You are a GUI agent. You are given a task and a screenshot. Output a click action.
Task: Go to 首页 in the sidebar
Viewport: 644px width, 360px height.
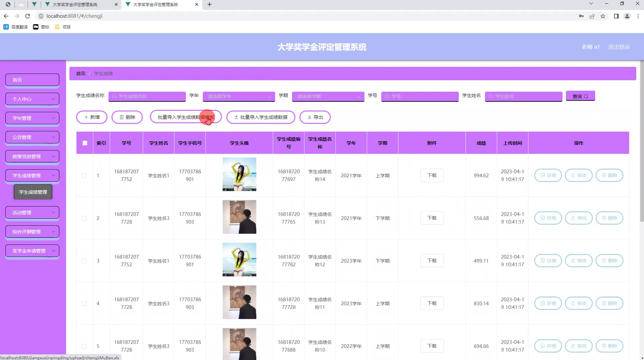pyautogui.click(x=32, y=80)
